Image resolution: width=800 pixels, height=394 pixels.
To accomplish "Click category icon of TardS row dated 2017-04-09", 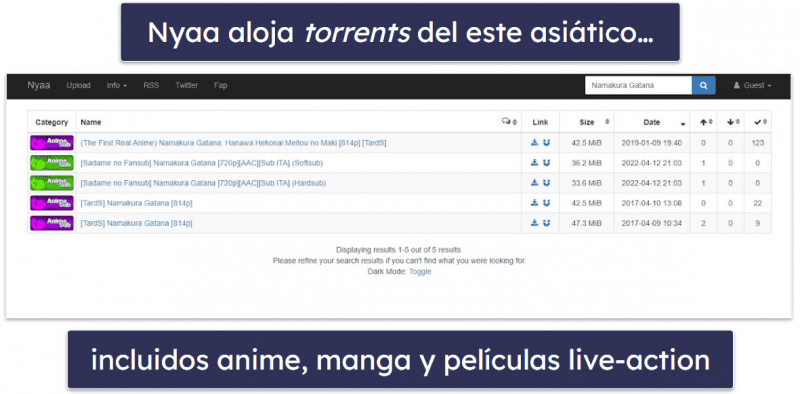I will click(x=52, y=223).
